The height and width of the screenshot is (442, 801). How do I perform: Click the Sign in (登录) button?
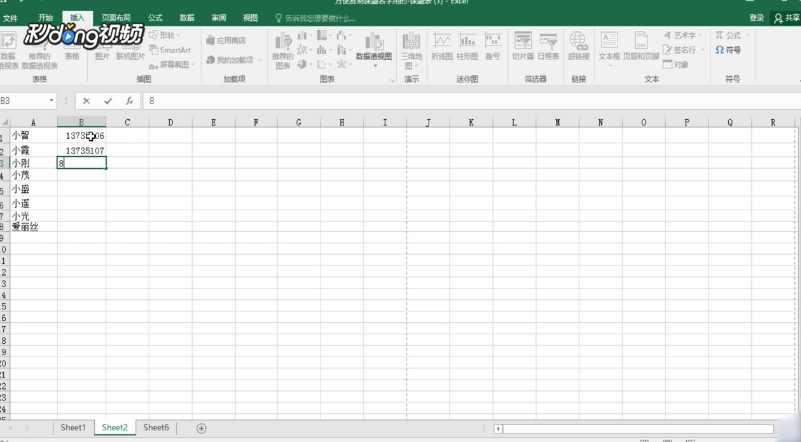(x=757, y=18)
